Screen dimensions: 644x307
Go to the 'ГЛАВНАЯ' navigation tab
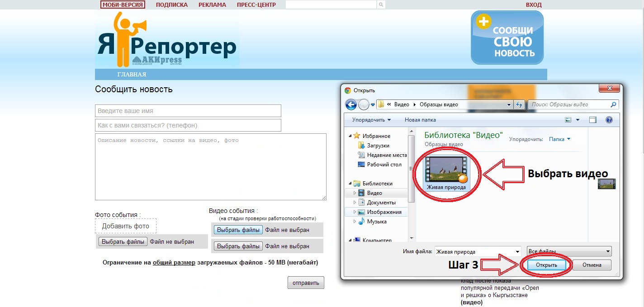[x=132, y=74]
